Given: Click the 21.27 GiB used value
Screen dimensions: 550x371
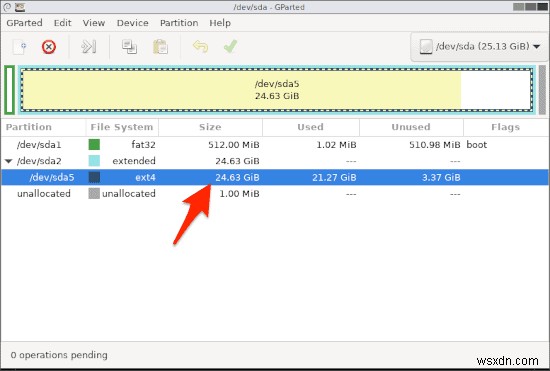Looking at the screenshot, I should click(x=334, y=177).
